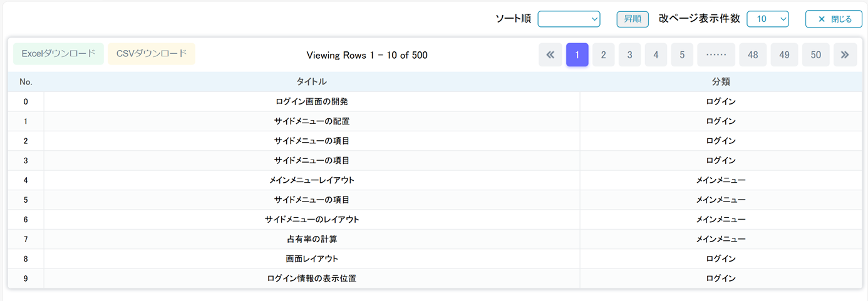Viewport: 868px width, 301px height.
Task: Select the ログイン画面の開発 row
Action: [311, 101]
